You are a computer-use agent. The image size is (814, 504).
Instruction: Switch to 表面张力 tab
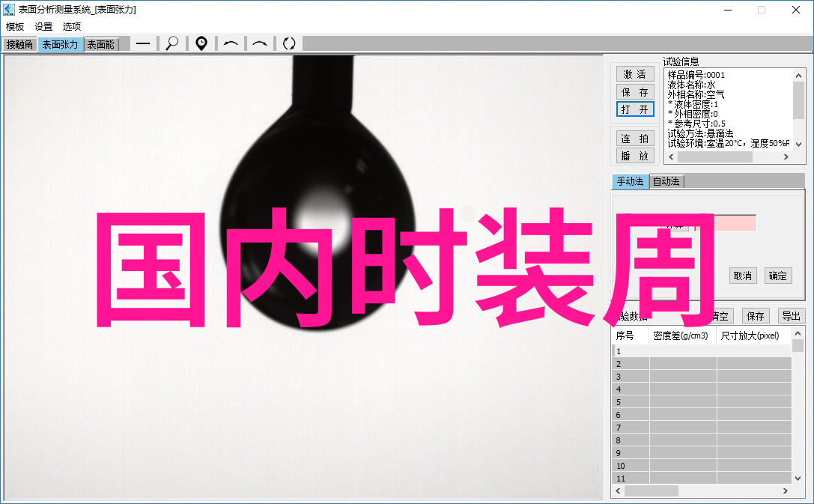[60, 45]
